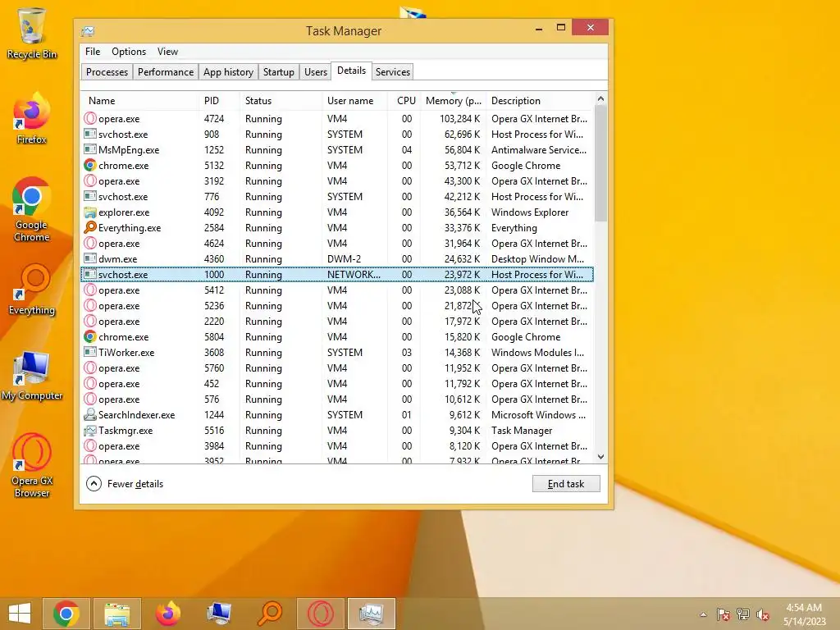Open the Action Center flag icon
840x630 pixels.
coord(724,614)
